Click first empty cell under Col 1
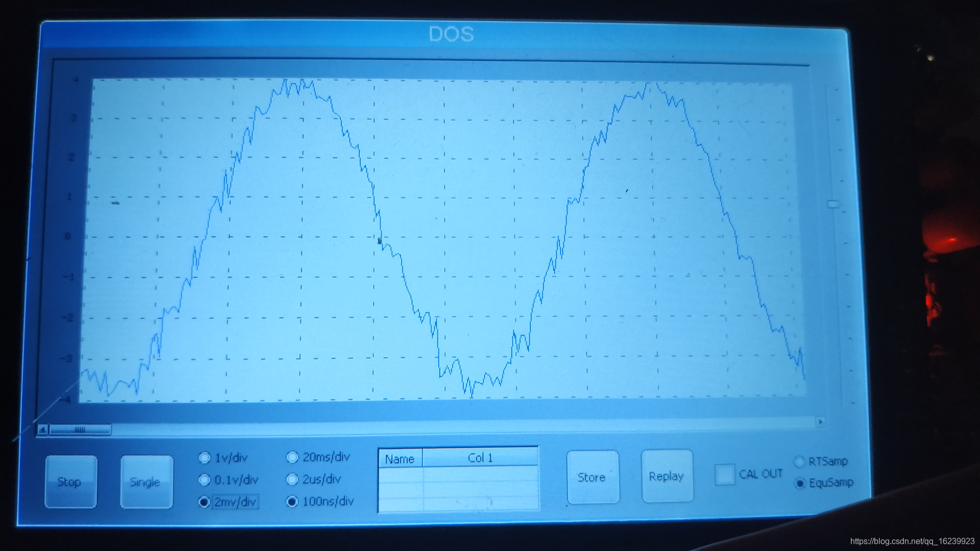 click(x=480, y=475)
